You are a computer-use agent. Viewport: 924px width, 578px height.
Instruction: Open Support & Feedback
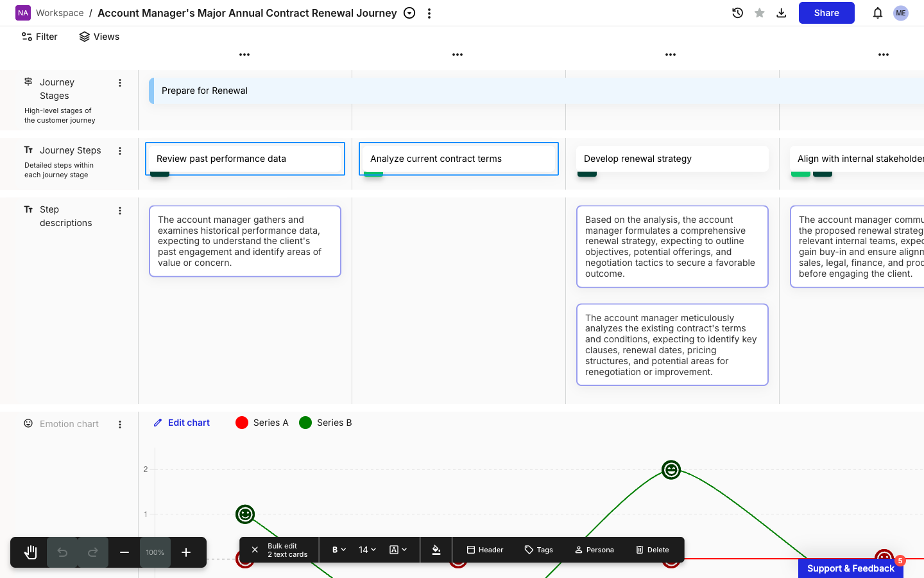pos(851,568)
